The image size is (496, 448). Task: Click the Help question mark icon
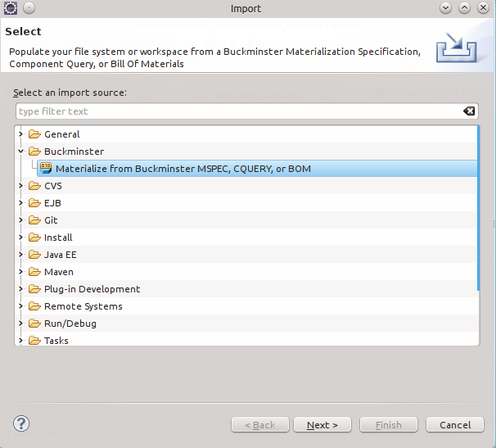(x=22, y=423)
